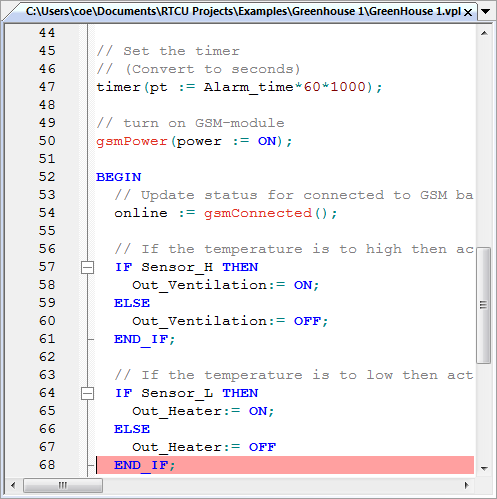Click the Alarm_time variable on line 47
Viewport: 497px width, 499px height.
tap(248, 87)
